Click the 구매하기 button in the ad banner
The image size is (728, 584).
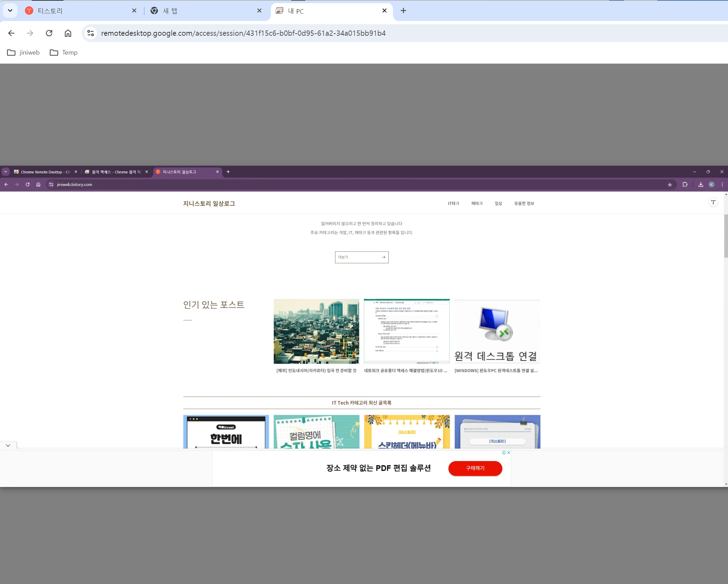(475, 468)
